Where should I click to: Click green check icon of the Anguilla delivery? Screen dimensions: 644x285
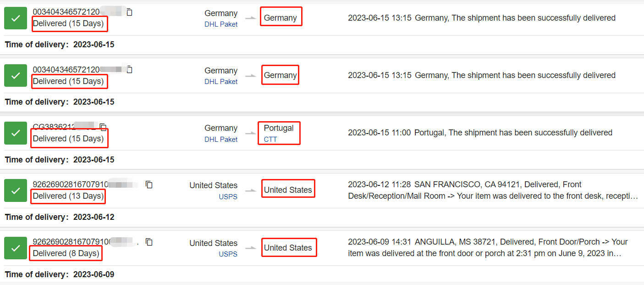click(16, 248)
